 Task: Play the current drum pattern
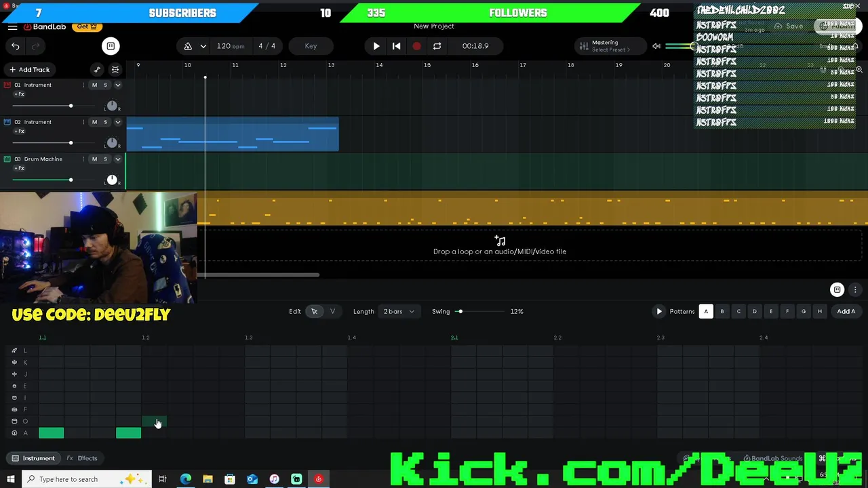click(659, 312)
